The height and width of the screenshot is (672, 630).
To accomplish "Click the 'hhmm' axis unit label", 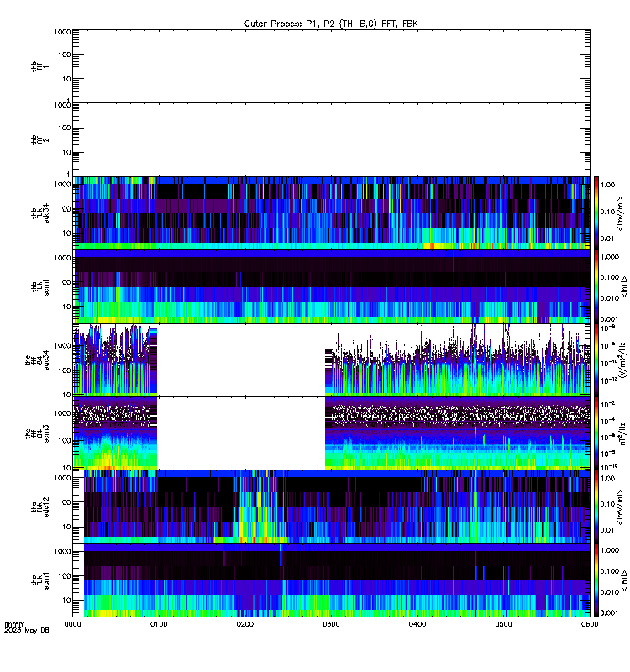I will click(14, 624).
